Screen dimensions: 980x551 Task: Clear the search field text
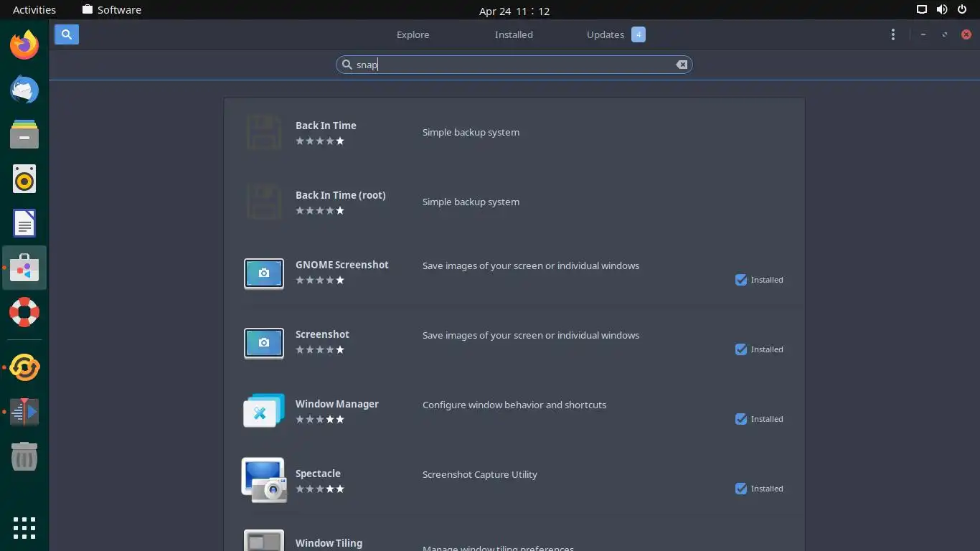(x=682, y=65)
